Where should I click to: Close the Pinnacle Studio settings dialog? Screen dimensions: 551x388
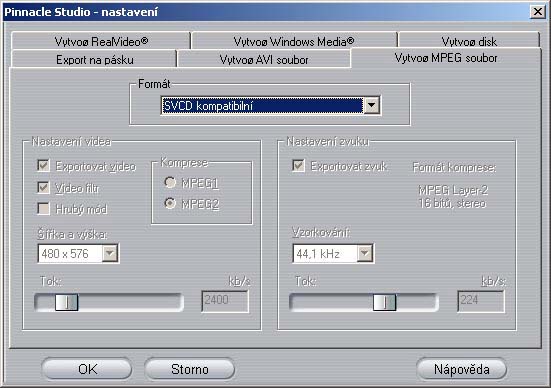pos(538,12)
